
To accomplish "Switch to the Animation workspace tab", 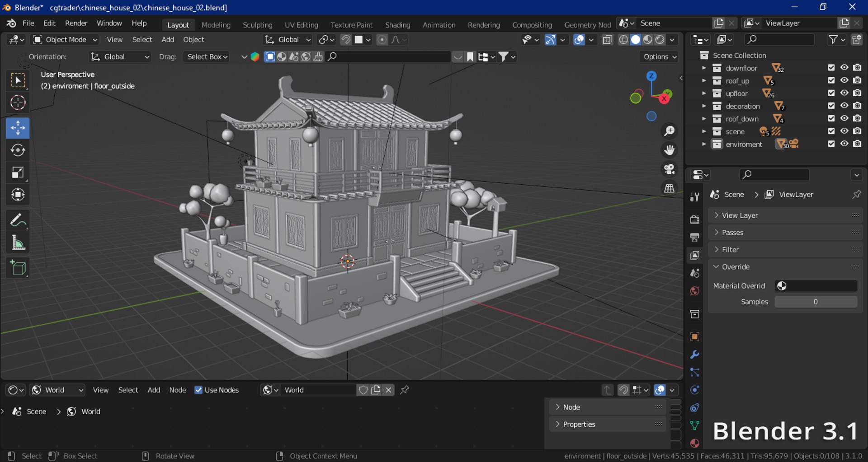I will [x=439, y=25].
